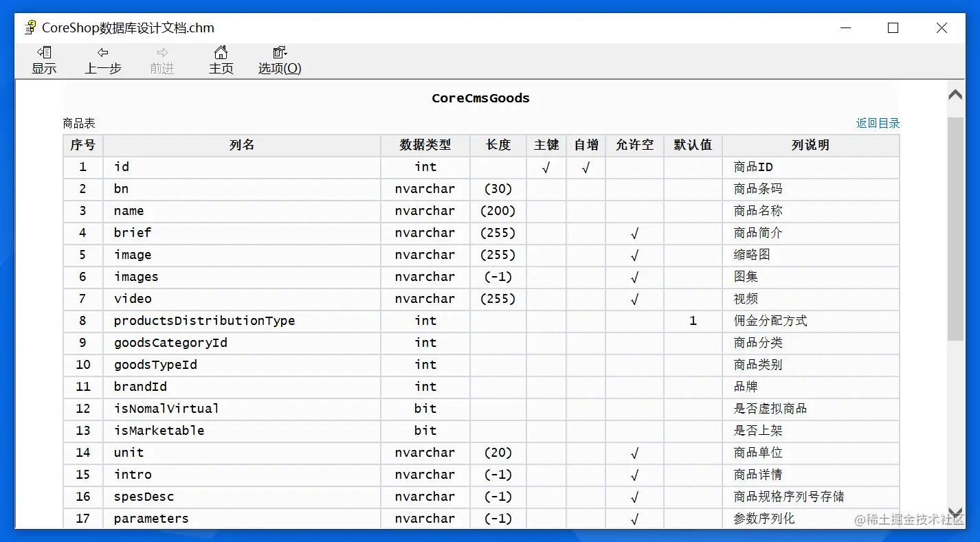Click the unit column name cell
The height and width of the screenshot is (542, 980).
point(242,453)
